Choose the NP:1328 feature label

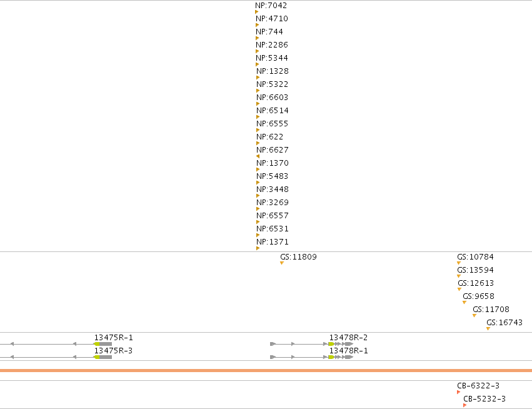pos(273,71)
